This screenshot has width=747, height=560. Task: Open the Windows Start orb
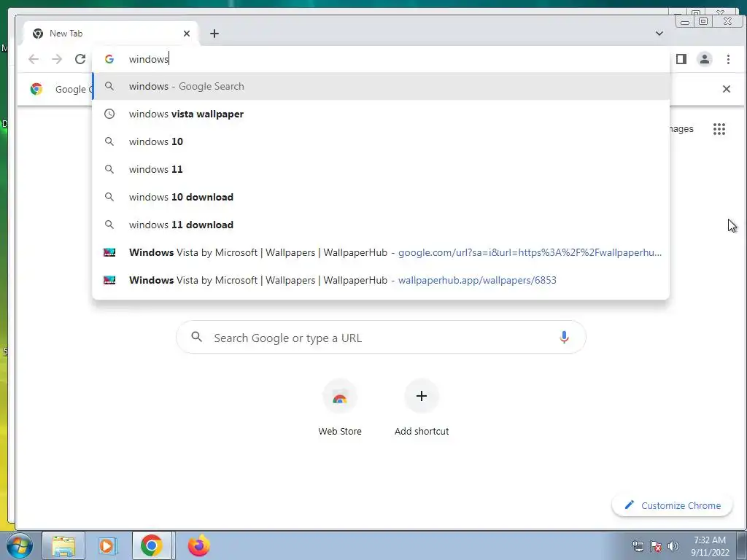point(20,545)
